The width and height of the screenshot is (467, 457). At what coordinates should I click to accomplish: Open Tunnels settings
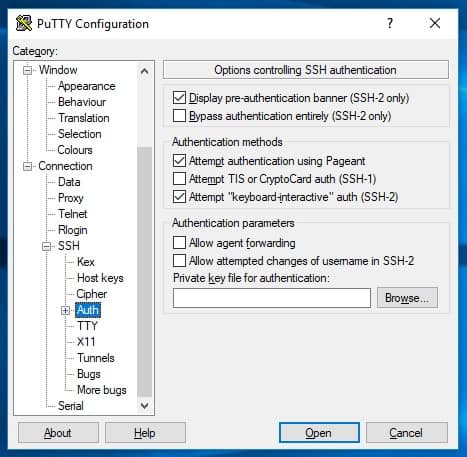pyautogui.click(x=96, y=358)
